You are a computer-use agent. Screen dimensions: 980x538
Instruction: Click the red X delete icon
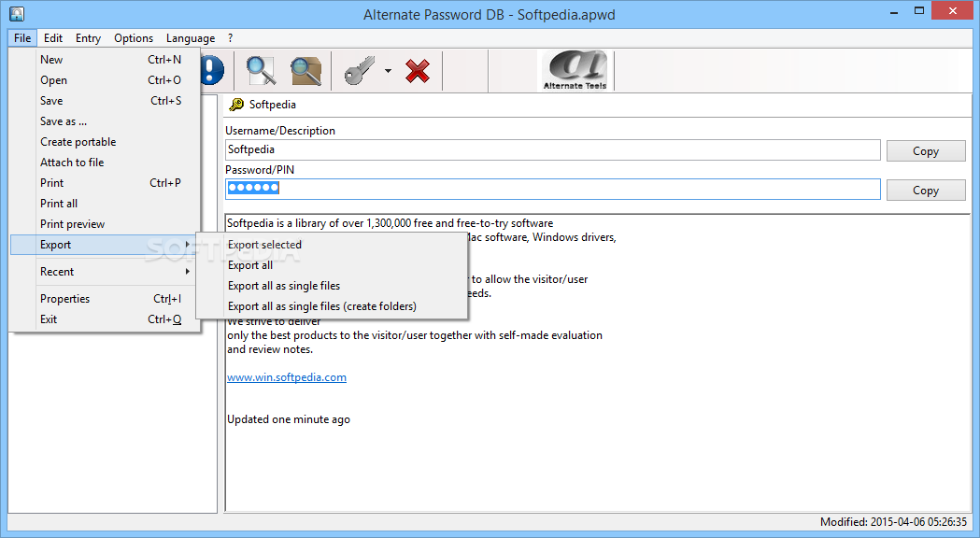418,71
